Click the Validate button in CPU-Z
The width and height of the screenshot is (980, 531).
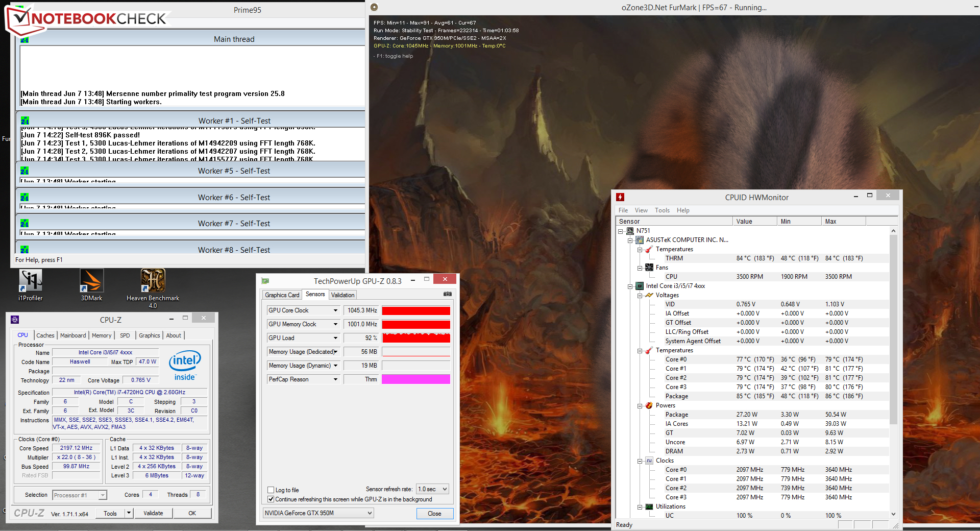(153, 513)
